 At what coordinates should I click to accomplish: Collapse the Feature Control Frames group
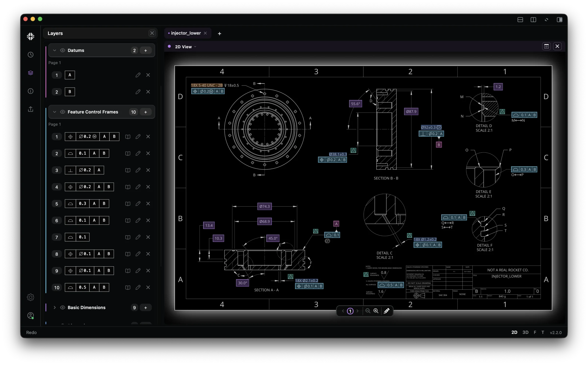(x=55, y=112)
